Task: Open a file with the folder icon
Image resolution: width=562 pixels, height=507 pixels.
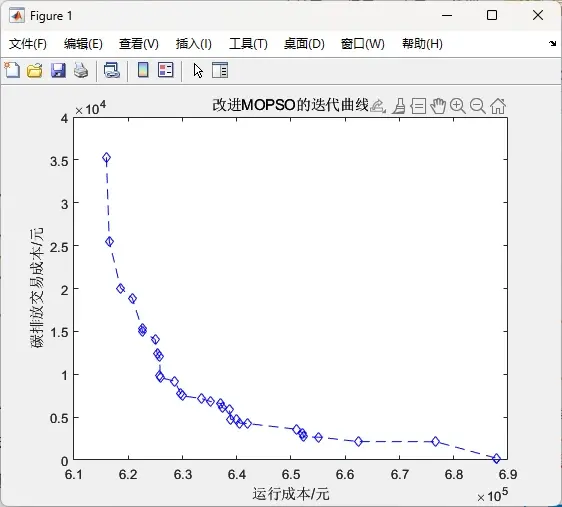Action: pyautogui.click(x=35, y=70)
